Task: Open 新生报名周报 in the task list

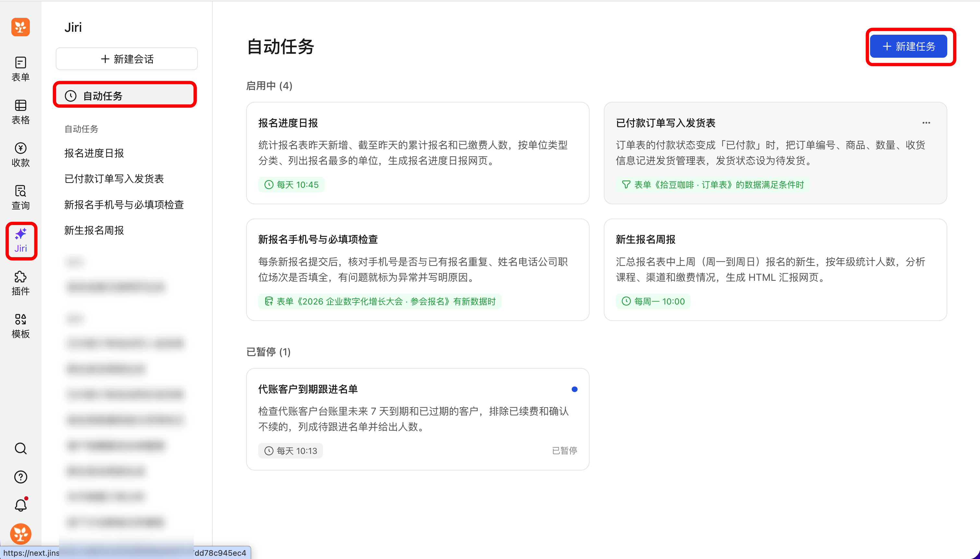Action: pyautogui.click(x=94, y=230)
